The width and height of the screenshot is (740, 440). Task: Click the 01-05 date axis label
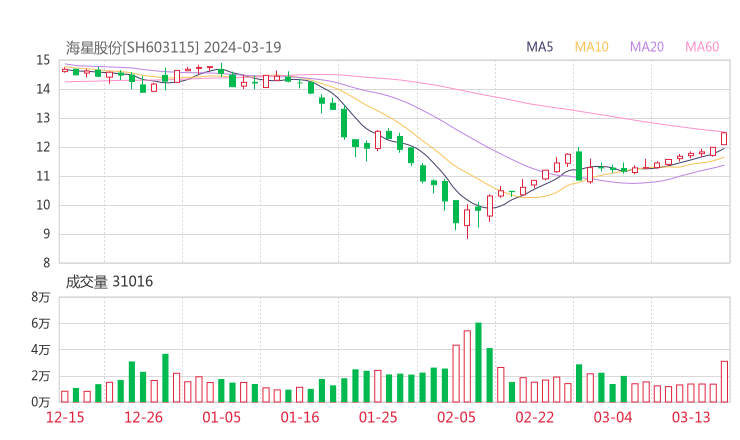[x=221, y=417]
